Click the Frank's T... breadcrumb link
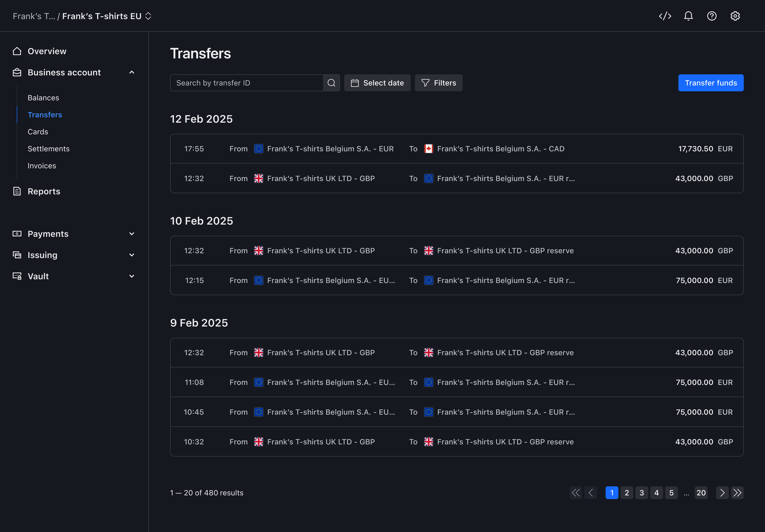The image size is (765, 532). point(34,16)
